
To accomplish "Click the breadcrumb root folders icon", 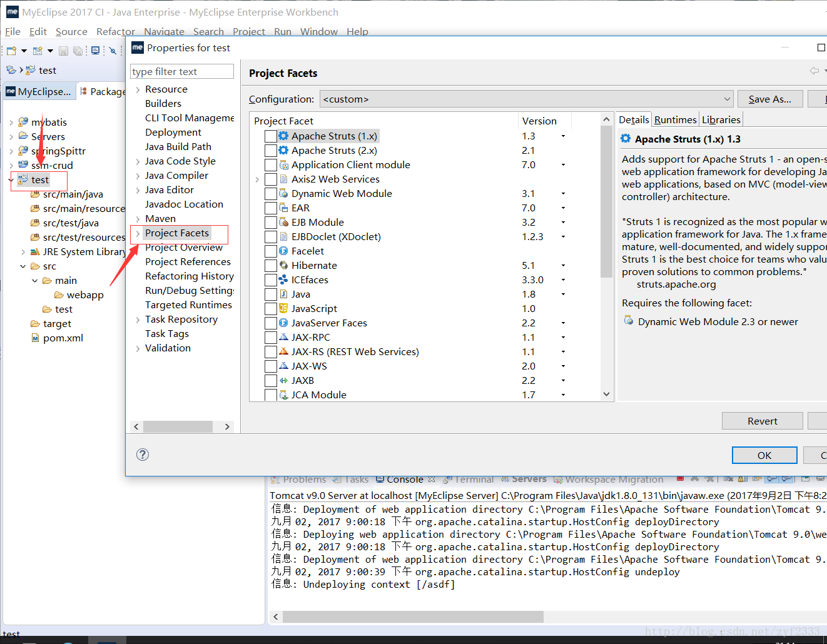I will 11,70.
